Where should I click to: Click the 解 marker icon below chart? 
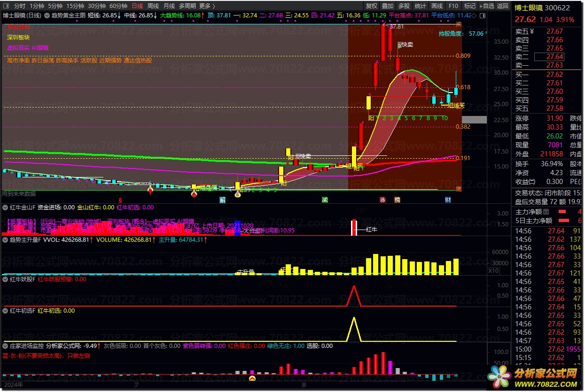(x=223, y=200)
